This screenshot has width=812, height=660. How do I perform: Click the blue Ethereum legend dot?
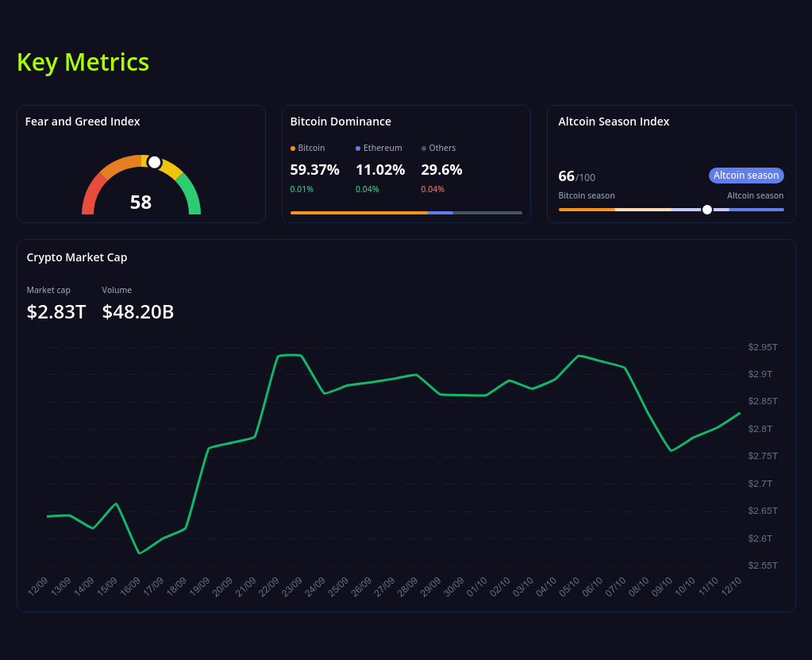tap(358, 149)
